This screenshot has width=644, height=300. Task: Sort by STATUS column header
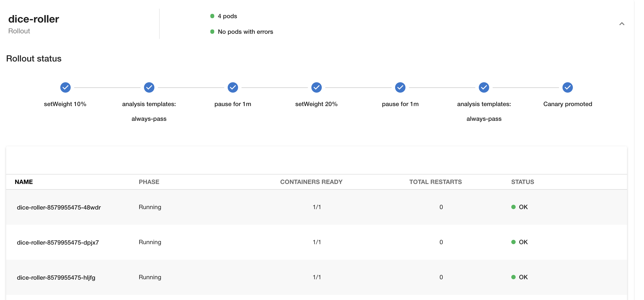point(522,182)
